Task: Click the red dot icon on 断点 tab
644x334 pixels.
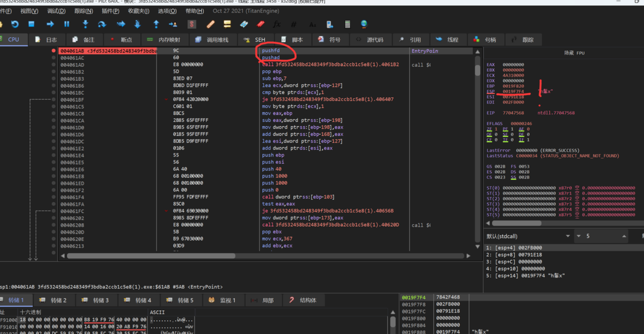Action: tap(112, 39)
